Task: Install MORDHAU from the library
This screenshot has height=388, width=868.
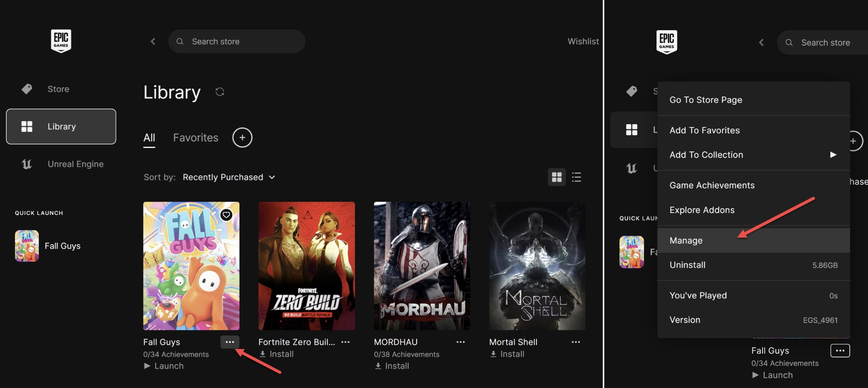Action: (392, 366)
